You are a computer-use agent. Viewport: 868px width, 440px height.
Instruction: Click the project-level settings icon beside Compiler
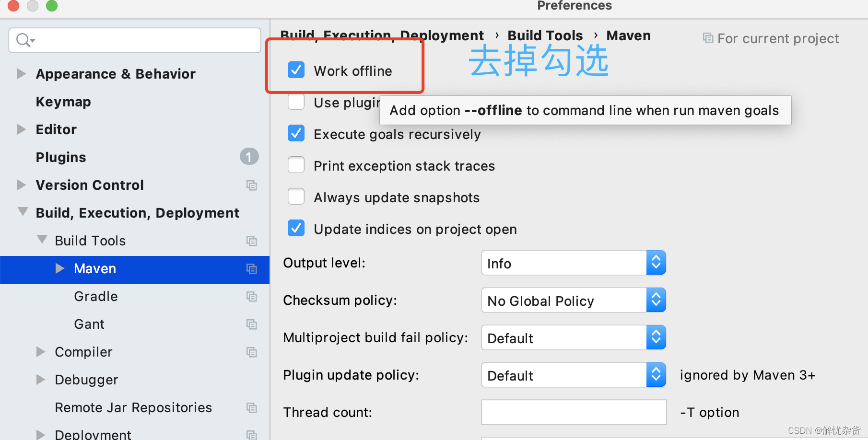252,352
